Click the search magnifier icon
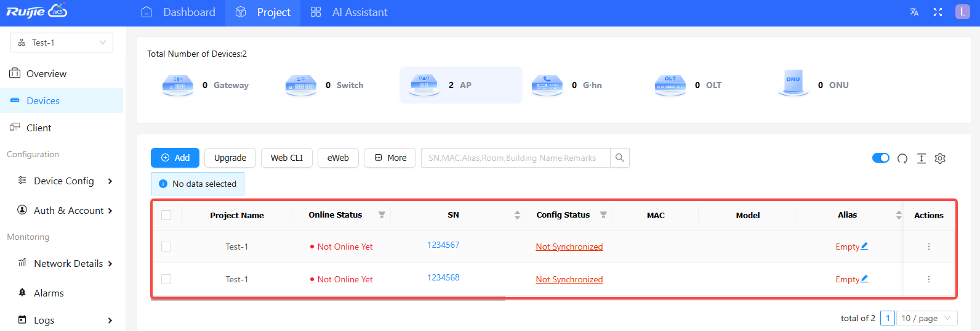980x331 pixels. tap(619, 158)
